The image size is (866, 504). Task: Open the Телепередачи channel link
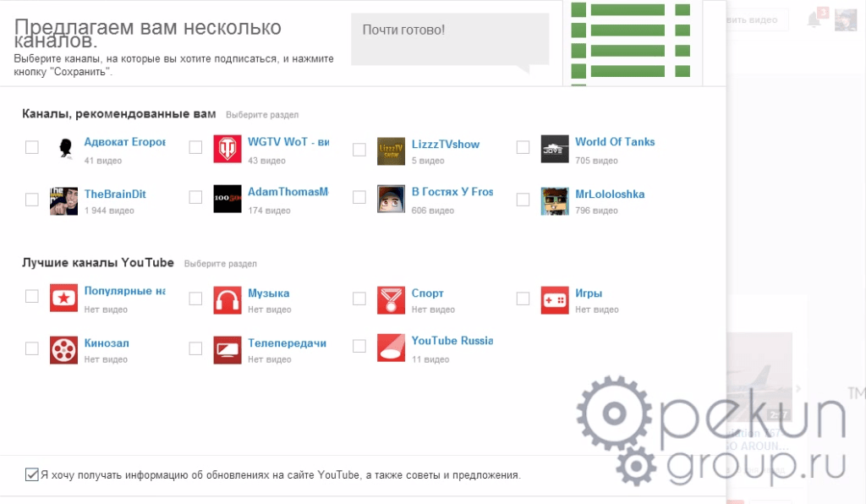[x=287, y=342]
